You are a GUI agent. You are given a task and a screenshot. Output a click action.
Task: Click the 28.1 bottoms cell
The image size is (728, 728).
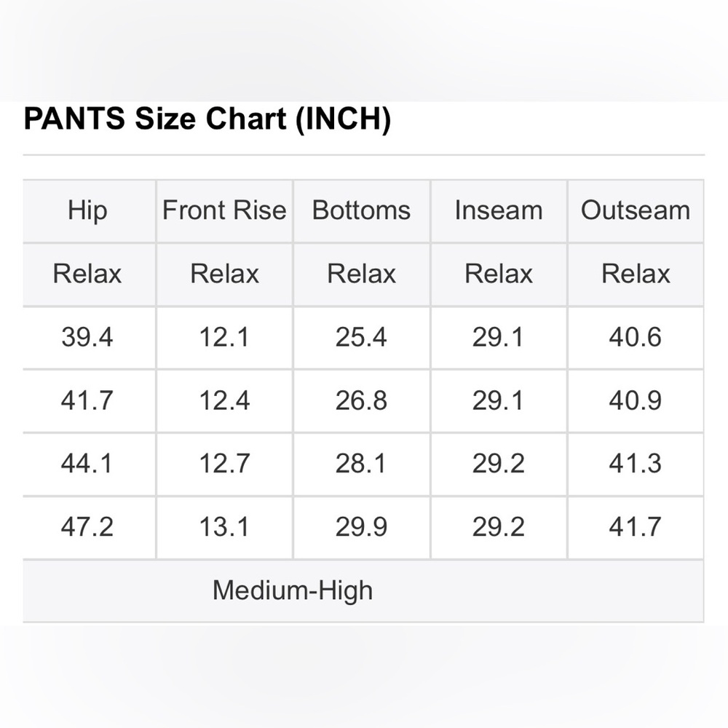click(361, 463)
